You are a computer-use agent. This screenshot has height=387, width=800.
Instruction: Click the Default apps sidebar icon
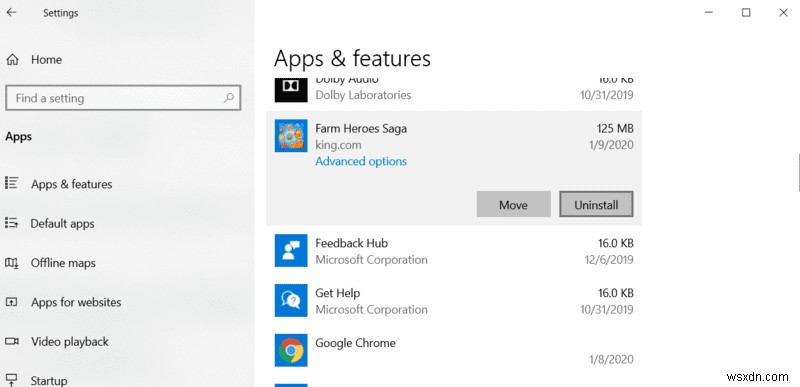[12, 223]
